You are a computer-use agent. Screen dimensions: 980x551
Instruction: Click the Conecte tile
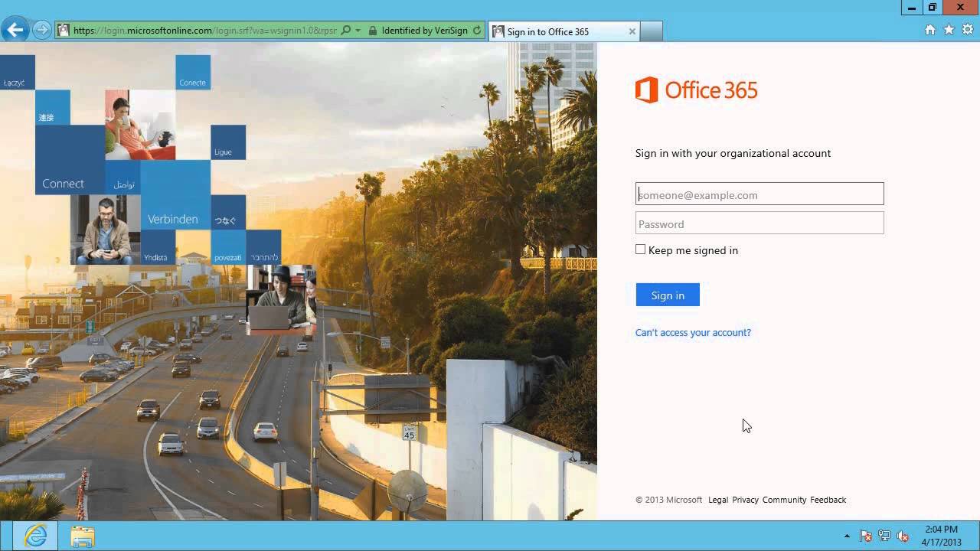pyautogui.click(x=193, y=72)
